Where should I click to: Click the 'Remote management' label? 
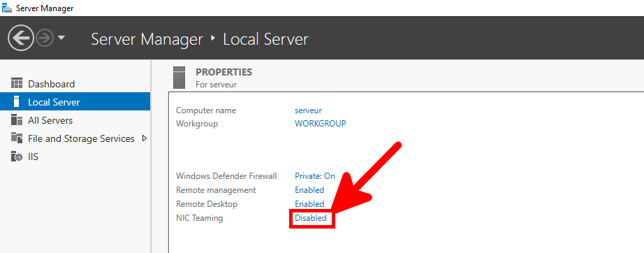(216, 190)
